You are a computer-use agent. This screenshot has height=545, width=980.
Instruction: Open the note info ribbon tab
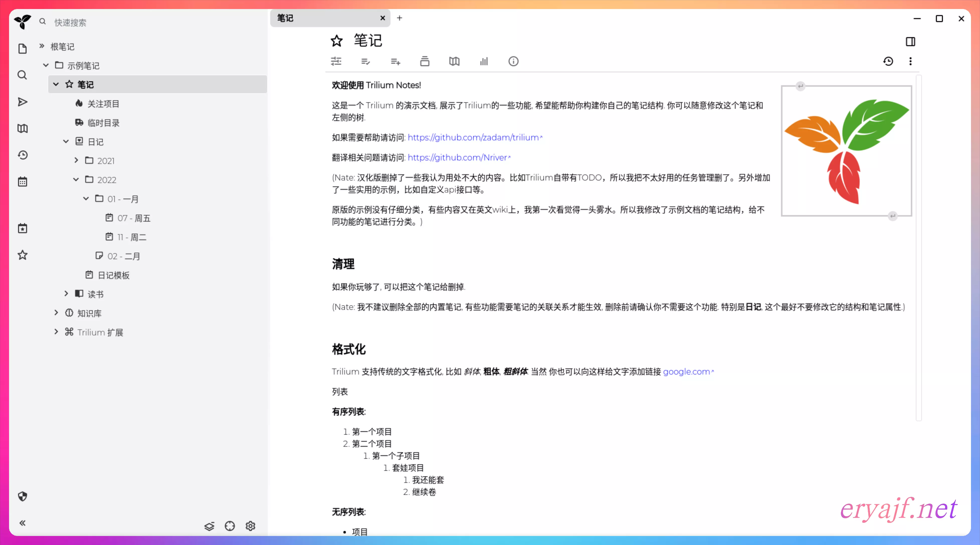pyautogui.click(x=514, y=61)
